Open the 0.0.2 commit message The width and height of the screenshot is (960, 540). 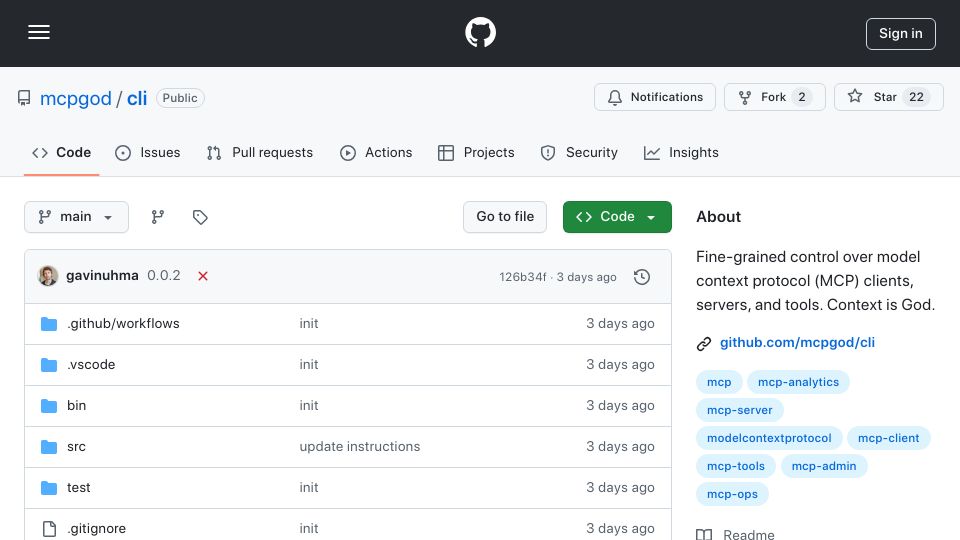click(x=164, y=276)
